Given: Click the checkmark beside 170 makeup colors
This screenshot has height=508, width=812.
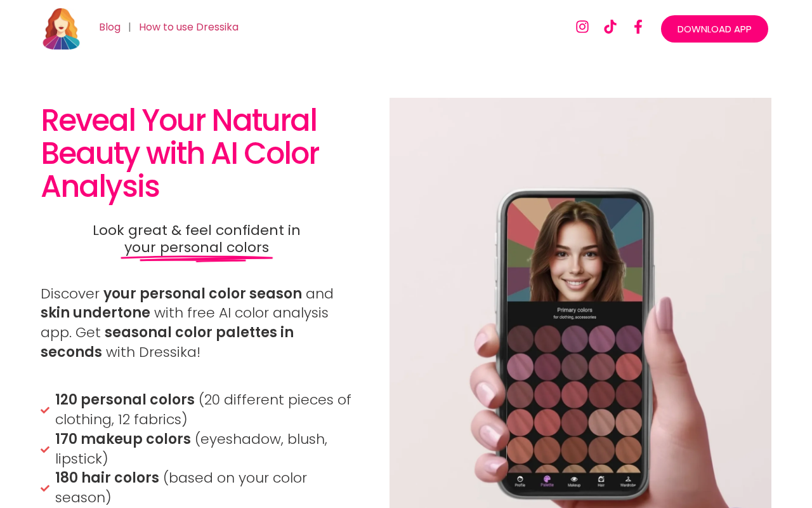Looking at the screenshot, I should (x=45, y=450).
